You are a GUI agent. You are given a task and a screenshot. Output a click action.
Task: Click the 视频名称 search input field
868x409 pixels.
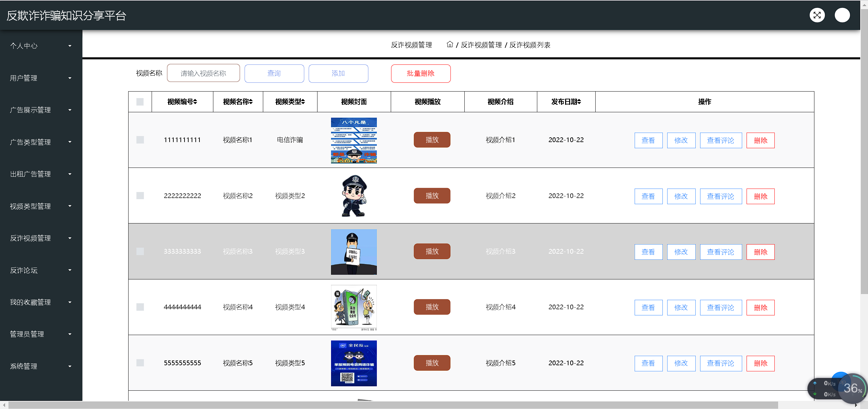click(x=203, y=73)
